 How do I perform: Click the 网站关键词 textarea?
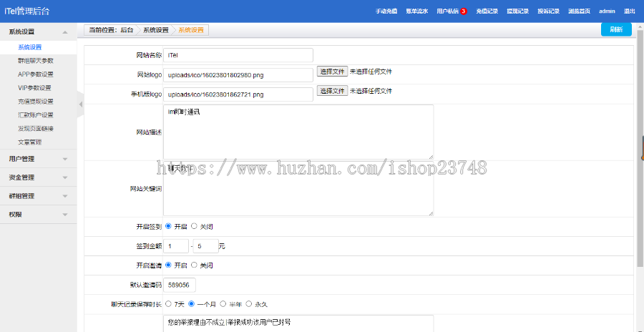click(x=298, y=189)
